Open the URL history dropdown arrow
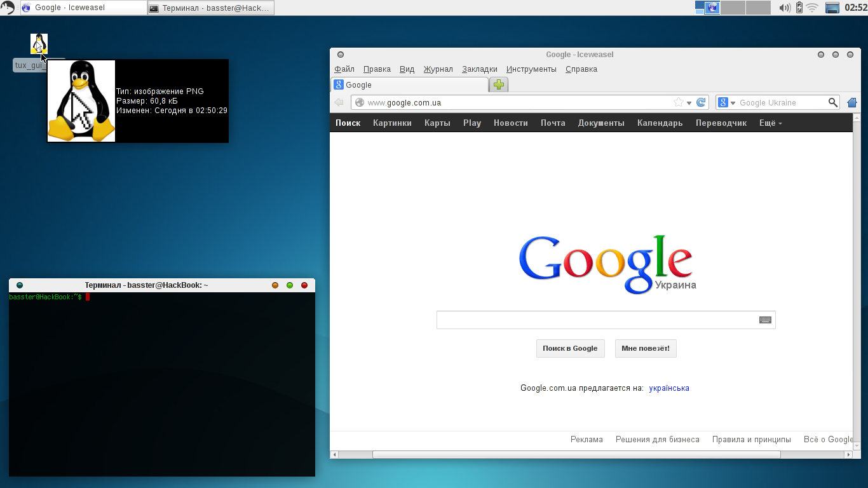The height and width of the screenshot is (488, 868). tap(689, 103)
